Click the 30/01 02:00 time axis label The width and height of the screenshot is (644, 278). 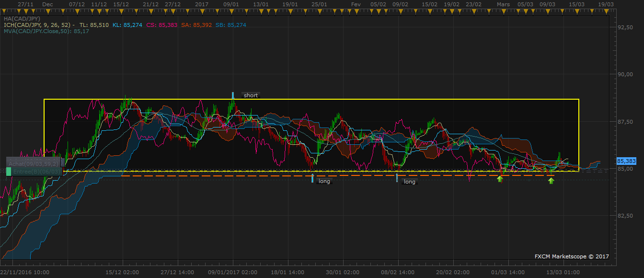tap(343, 272)
